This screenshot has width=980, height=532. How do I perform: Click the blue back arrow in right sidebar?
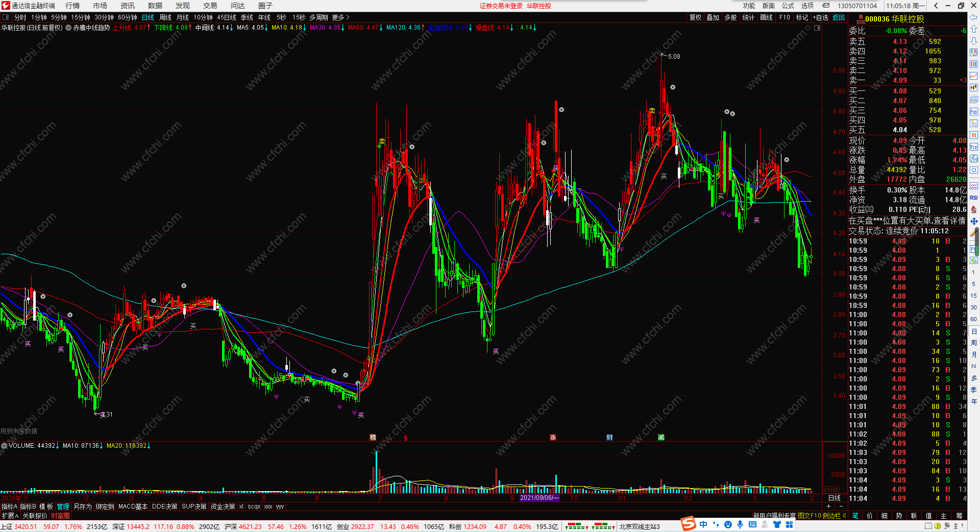coord(974,18)
